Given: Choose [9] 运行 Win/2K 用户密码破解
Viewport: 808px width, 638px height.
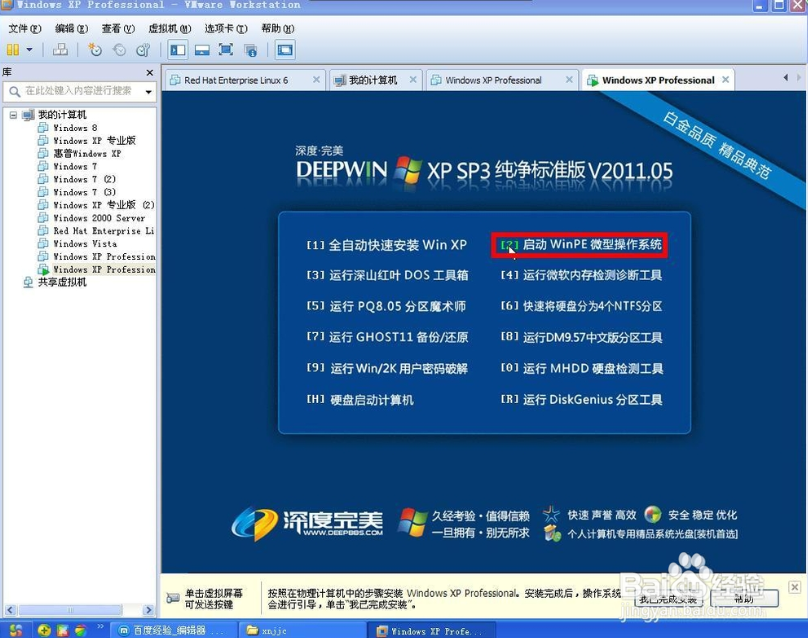Looking at the screenshot, I should 387,368.
